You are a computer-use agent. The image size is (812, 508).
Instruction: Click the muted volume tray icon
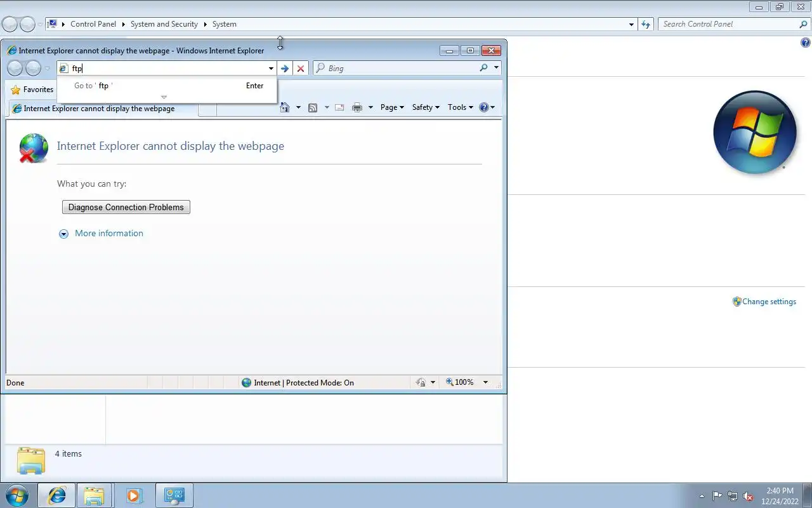[x=748, y=496]
